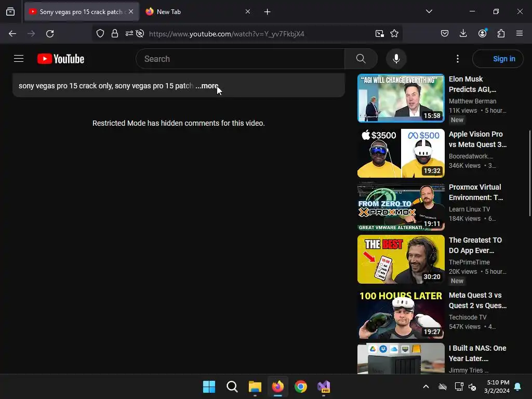Close the Sony vegas pro tab
Viewport: 532px width, 399px height.
[x=131, y=11]
